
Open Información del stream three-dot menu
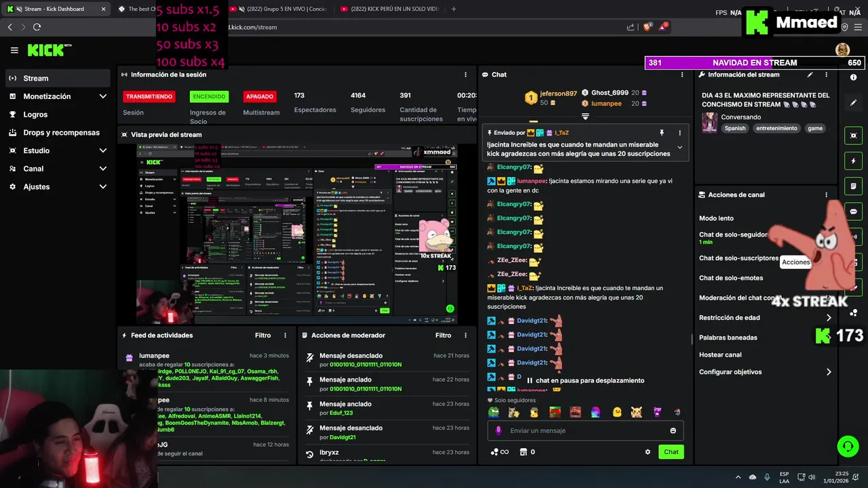[x=826, y=75]
